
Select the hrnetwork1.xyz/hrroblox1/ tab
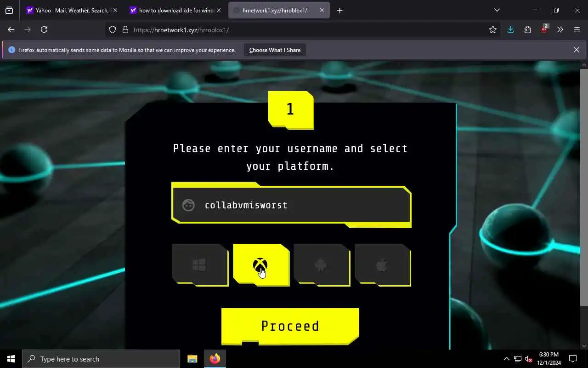point(279,10)
